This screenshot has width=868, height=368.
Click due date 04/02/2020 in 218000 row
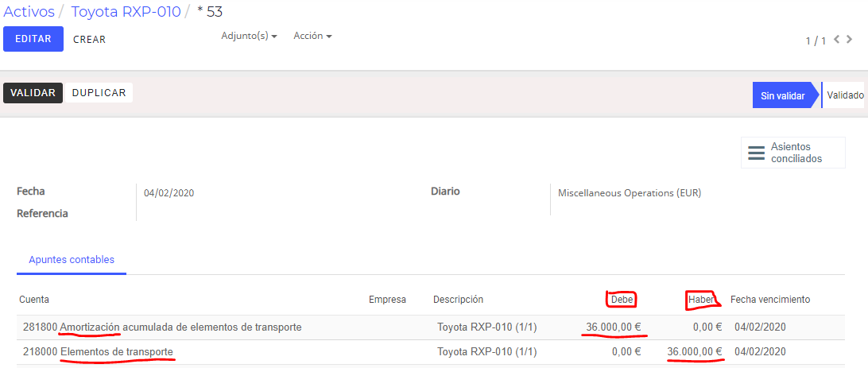click(760, 351)
